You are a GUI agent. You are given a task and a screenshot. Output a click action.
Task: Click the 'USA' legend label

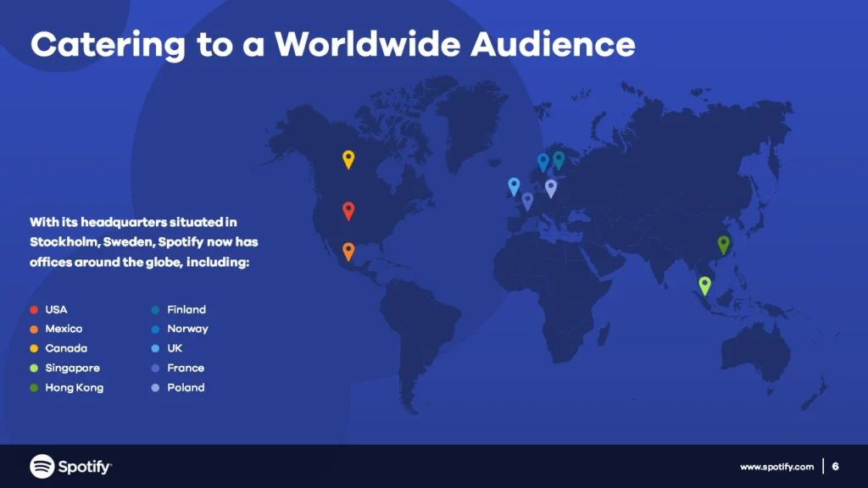coord(56,309)
